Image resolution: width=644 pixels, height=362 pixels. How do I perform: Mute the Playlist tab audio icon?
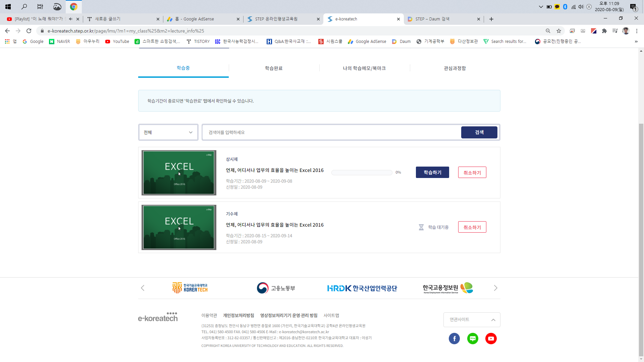70,19
